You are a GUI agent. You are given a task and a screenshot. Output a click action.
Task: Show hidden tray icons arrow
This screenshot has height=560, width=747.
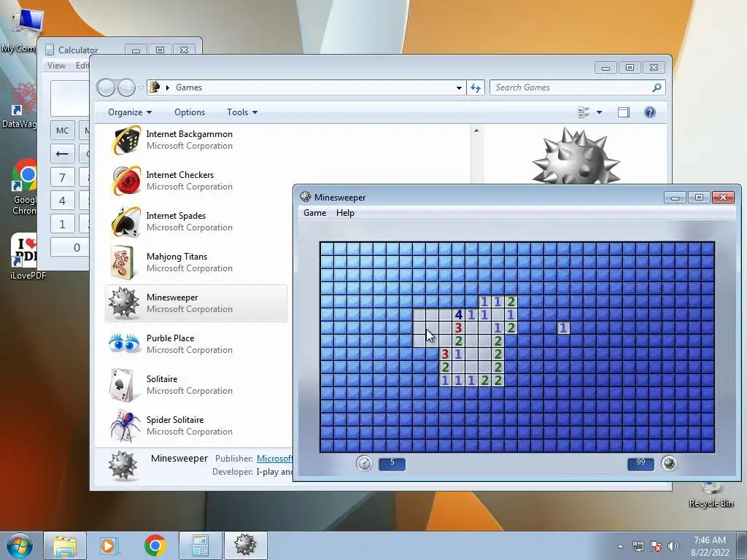pos(620,546)
